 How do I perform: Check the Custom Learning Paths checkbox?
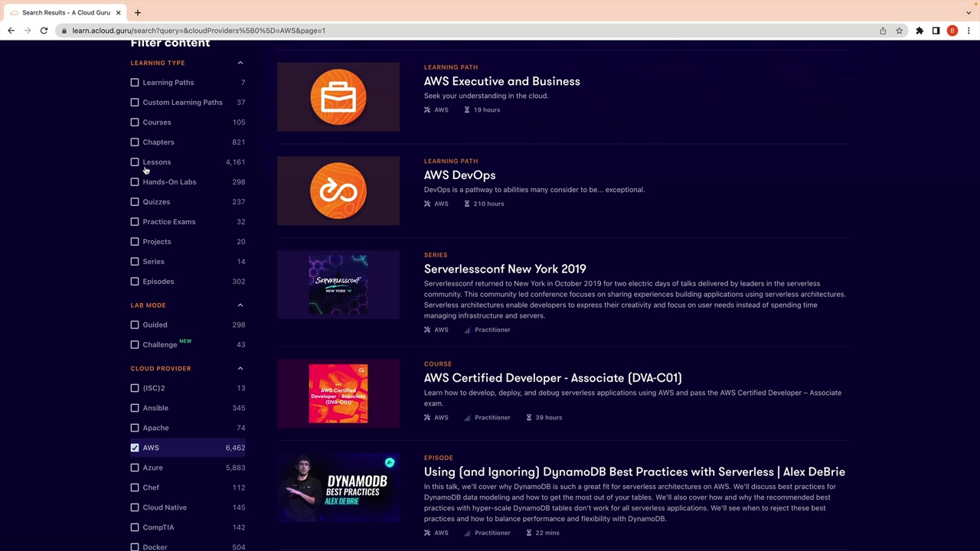click(x=135, y=103)
